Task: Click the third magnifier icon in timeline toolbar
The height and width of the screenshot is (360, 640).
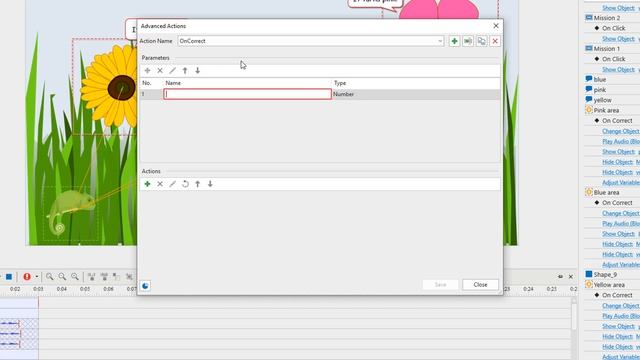Action: (x=75, y=277)
